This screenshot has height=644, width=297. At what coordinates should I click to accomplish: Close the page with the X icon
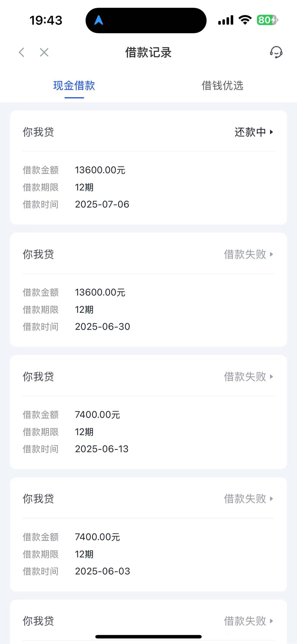(44, 52)
